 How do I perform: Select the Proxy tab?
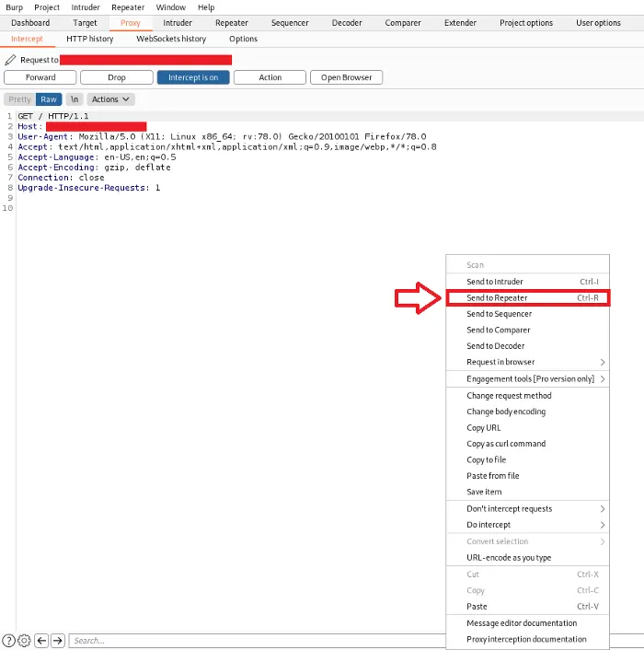(131, 23)
